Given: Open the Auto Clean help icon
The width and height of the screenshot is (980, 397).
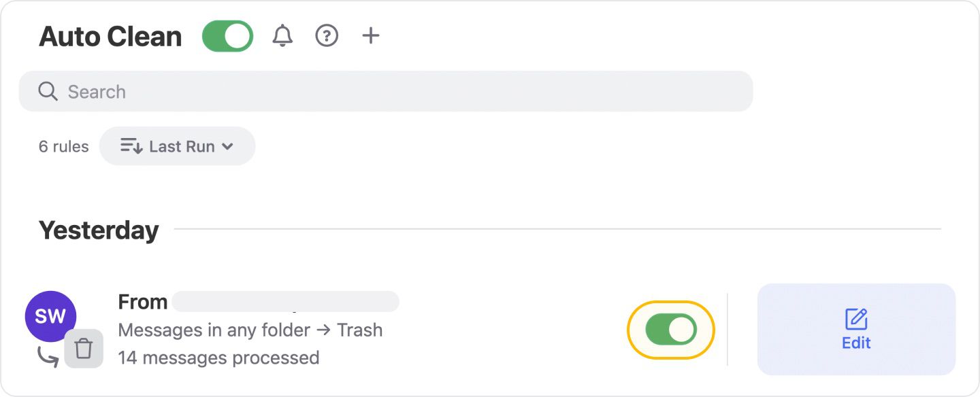Looking at the screenshot, I should 327,35.
